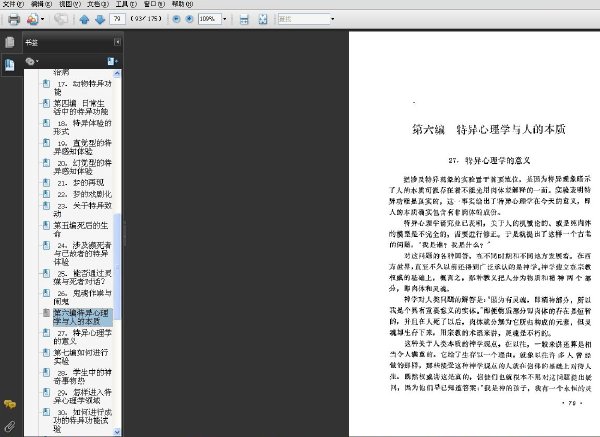Click the find text search field

click(x=303, y=19)
